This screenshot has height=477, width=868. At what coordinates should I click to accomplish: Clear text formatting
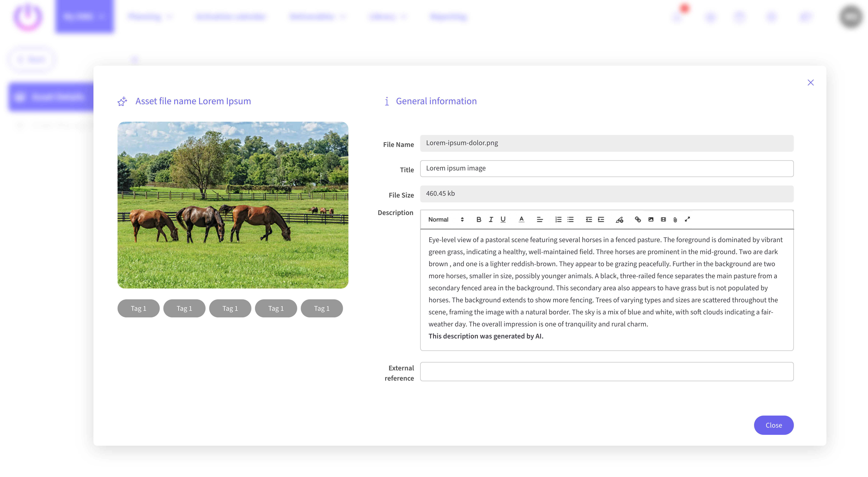tap(619, 220)
